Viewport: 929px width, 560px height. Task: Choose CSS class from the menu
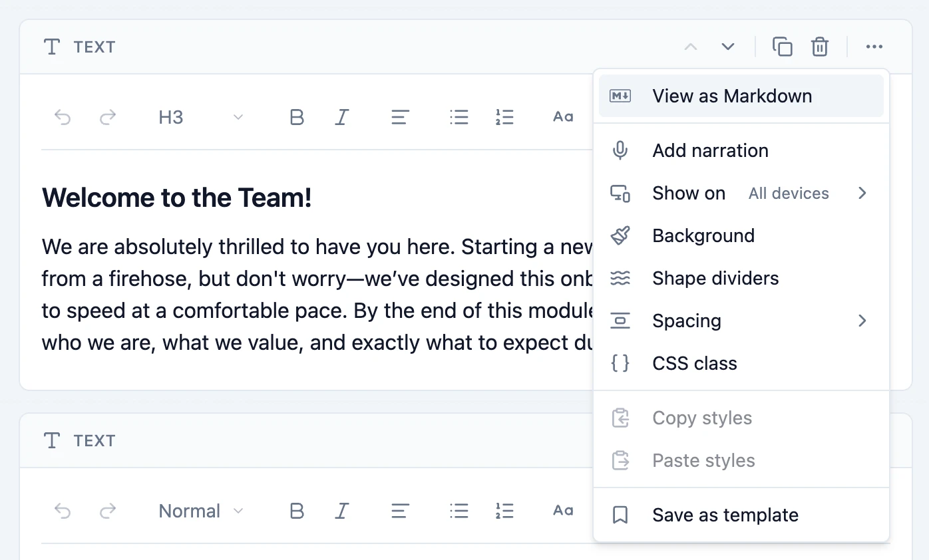tap(741, 363)
